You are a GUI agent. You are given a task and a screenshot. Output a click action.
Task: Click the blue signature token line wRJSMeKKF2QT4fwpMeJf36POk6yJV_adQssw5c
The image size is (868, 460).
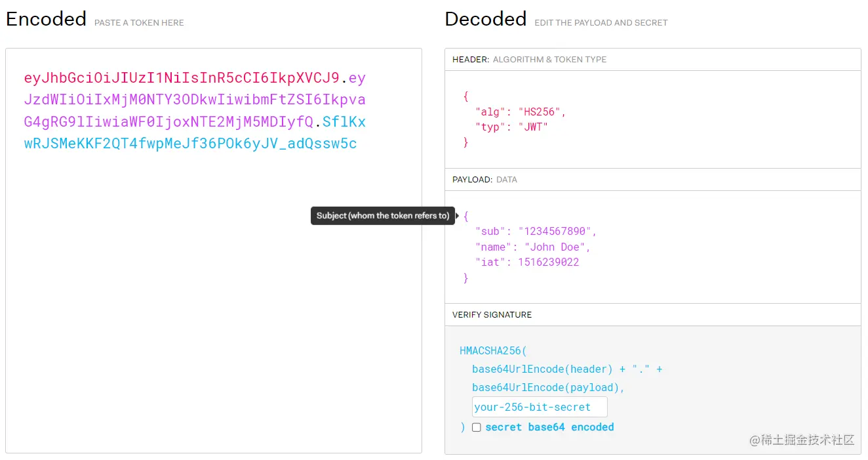click(x=190, y=144)
